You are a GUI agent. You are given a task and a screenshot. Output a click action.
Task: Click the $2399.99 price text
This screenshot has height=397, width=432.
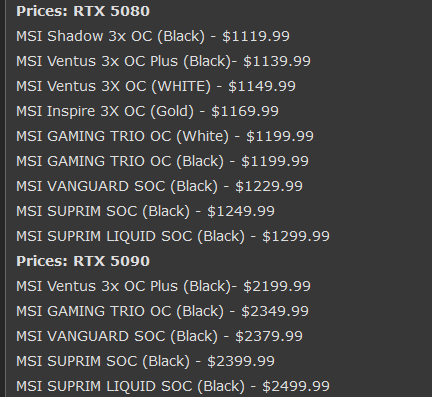241,361
